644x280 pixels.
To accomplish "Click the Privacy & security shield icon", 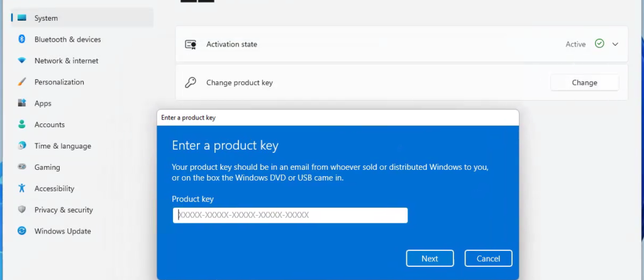I will [x=22, y=210].
